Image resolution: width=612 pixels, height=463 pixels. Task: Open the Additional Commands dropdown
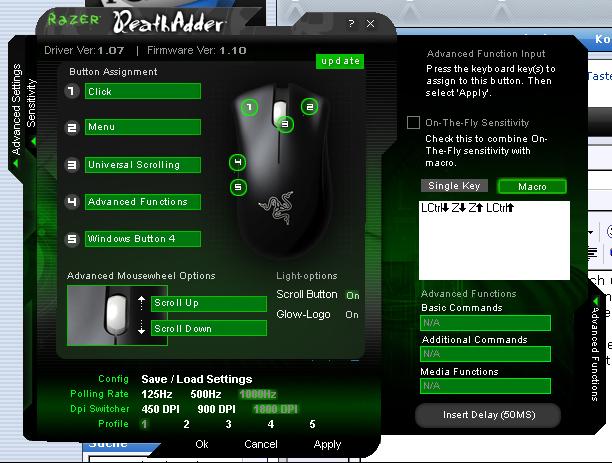click(486, 354)
